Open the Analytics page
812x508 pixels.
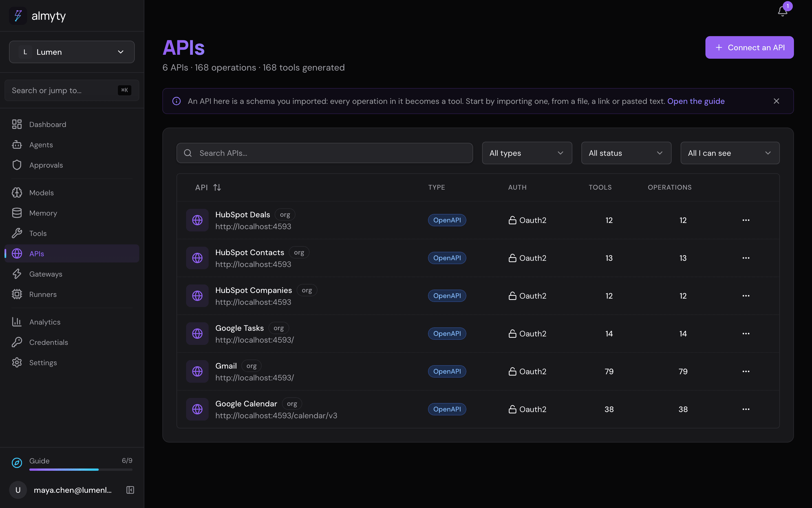coord(72,322)
